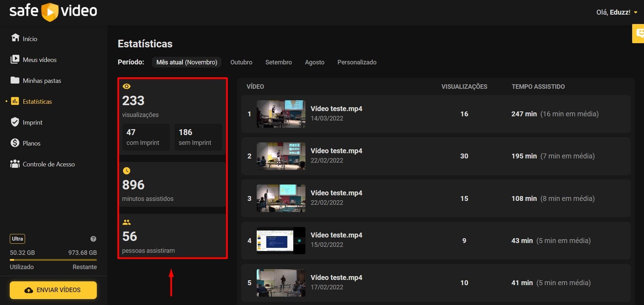Click the Planos dollar icon
The height and width of the screenshot is (305, 644).
(x=15, y=143)
